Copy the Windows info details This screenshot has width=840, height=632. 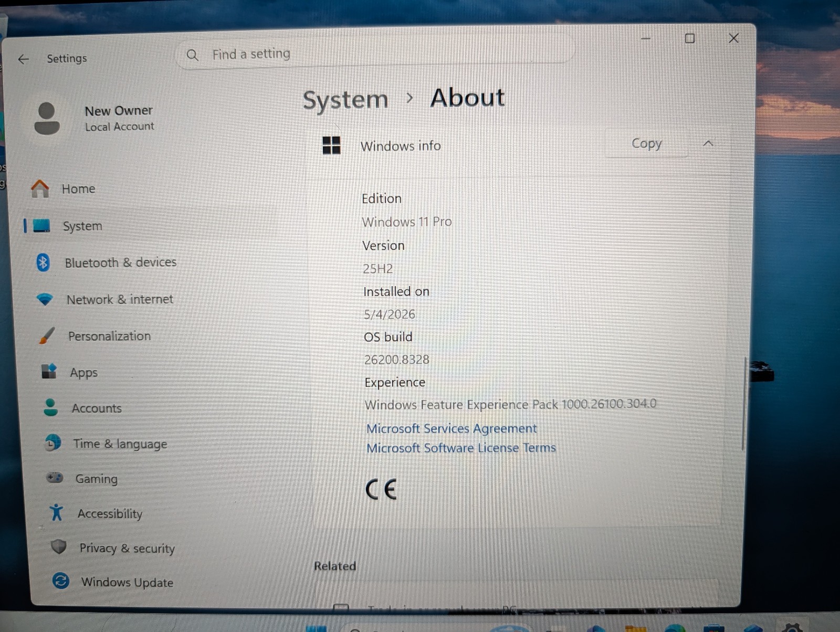coord(646,143)
